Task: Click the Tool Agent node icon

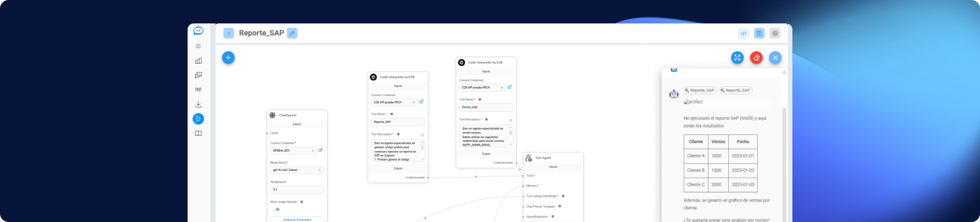Action: [529, 158]
